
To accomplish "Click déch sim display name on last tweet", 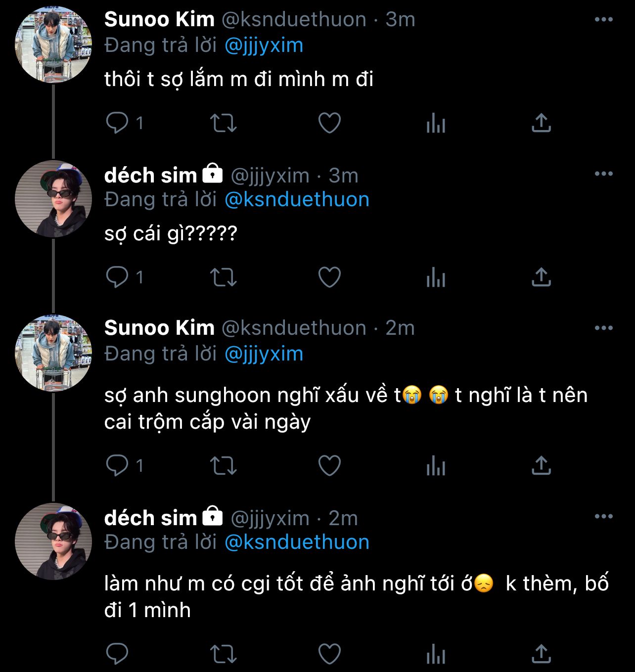I will tap(150, 518).
